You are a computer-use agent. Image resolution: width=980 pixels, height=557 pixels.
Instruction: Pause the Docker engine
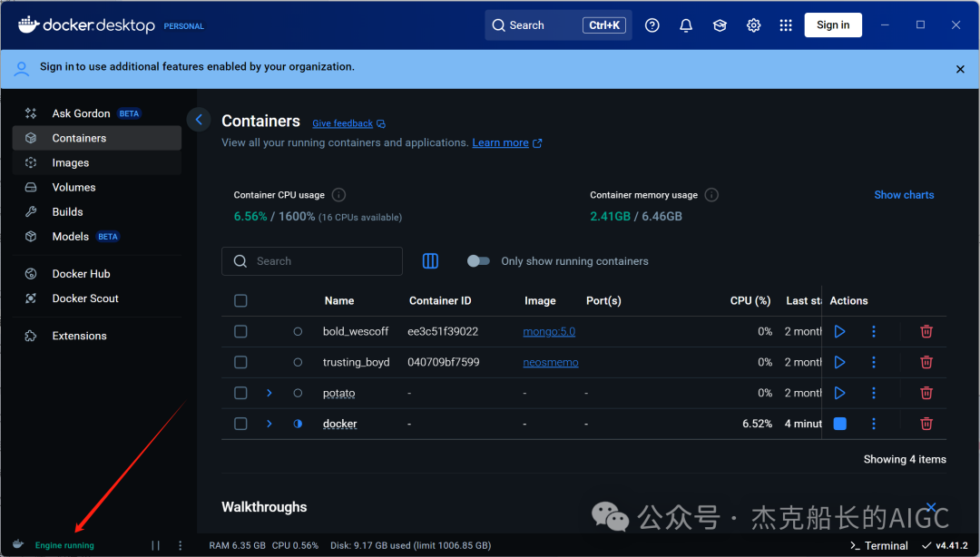point(156,545)
